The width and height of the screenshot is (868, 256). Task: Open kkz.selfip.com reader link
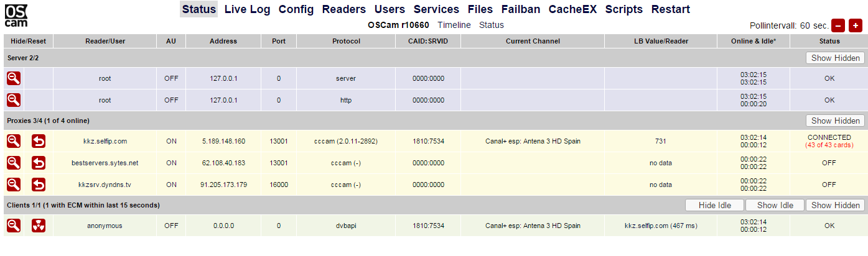tap(105, 142)
